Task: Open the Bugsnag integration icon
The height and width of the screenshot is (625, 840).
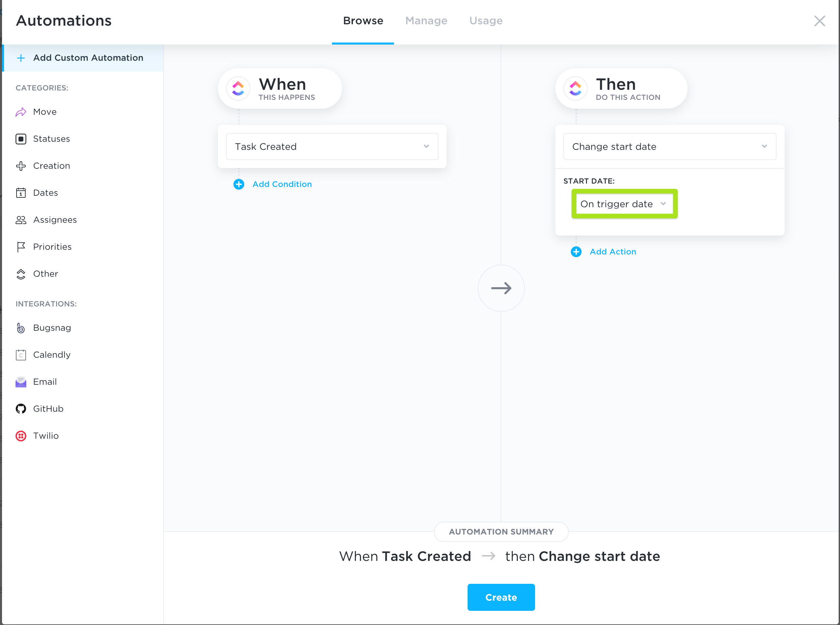Action: pyautogui.click(x=21, y=328)
